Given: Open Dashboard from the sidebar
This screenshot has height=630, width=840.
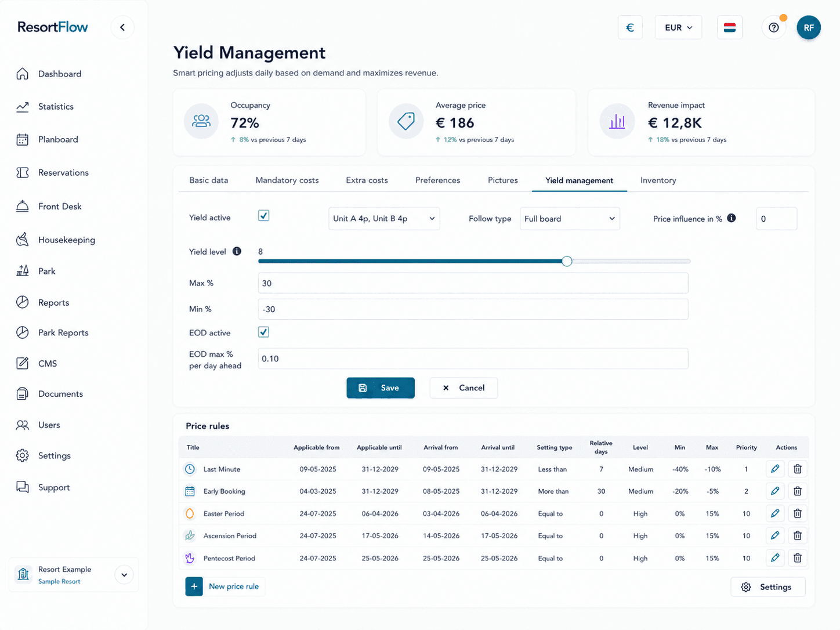Looking at the screenshot, I should point(49,74).
